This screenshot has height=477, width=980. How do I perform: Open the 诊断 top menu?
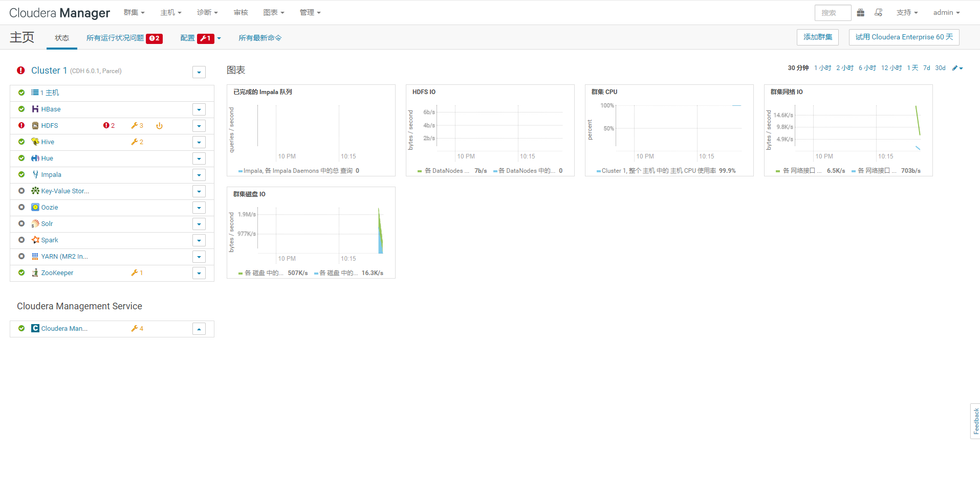207,12
